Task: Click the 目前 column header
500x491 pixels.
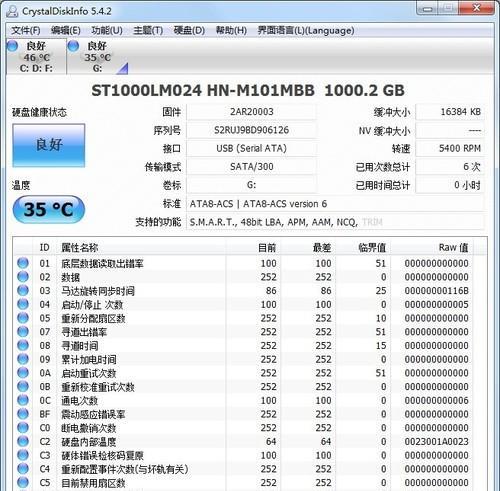Action: pyautogui.click(x=253, y=247)
